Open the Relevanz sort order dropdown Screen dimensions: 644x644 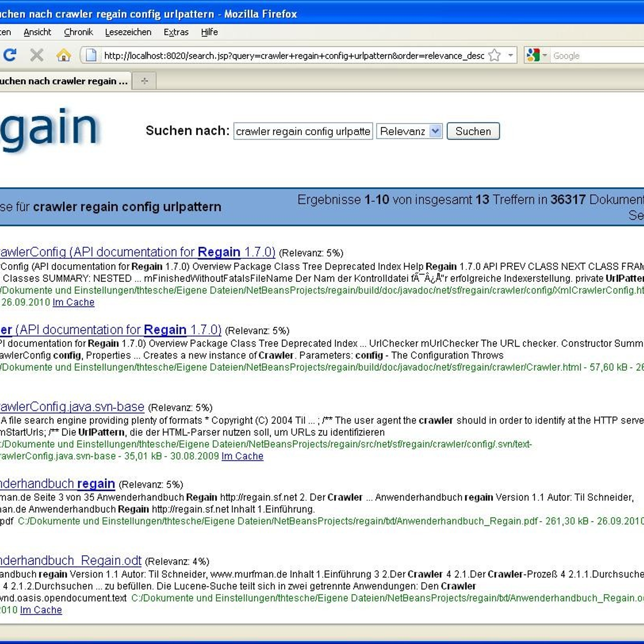[409, 131]
